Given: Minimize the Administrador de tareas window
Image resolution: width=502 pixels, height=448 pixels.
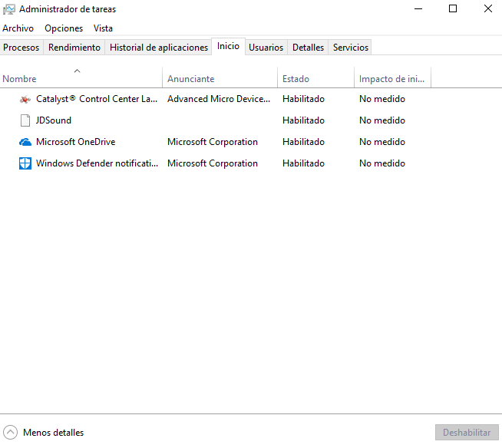Looking at the screenshot, I should click(418, 9).
